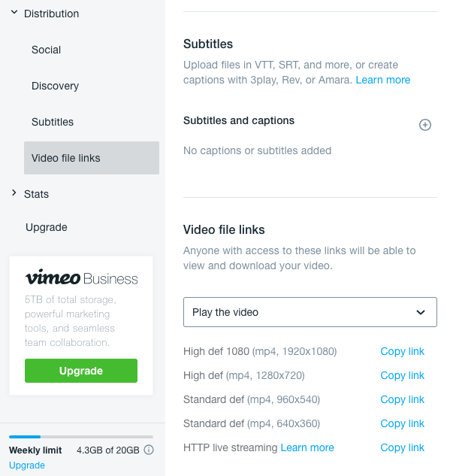453x476 pixels.
Task: Copy link for Standard def 960x540
Action: click(403, 399)
